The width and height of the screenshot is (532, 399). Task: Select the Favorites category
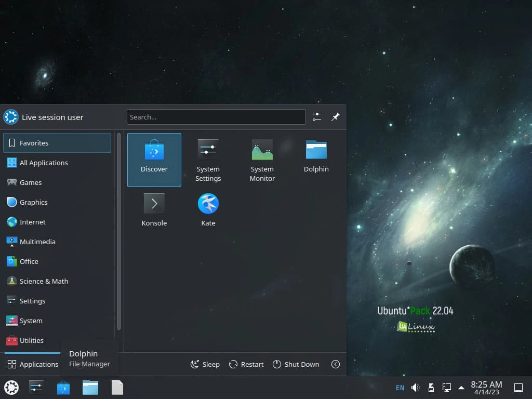coord(57,143)
